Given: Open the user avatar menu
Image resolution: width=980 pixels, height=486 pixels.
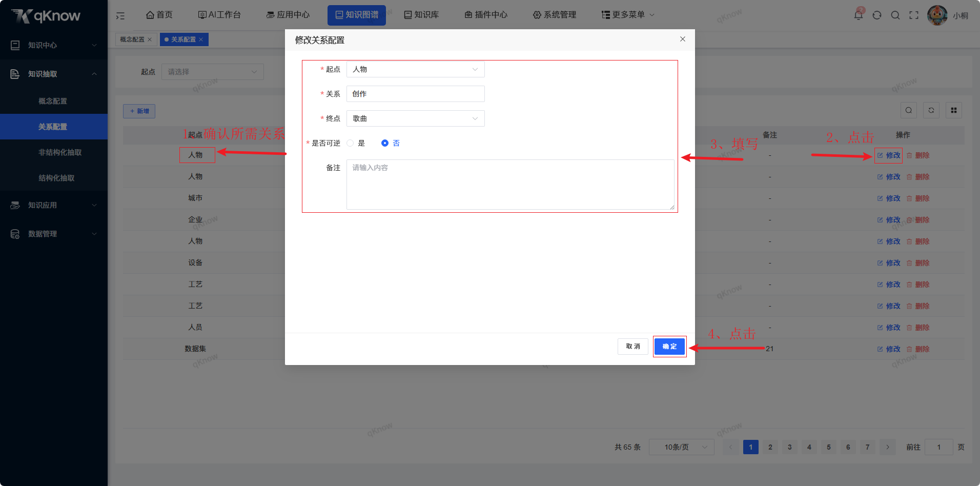Looking at the screenshot, I should point(937,15).
